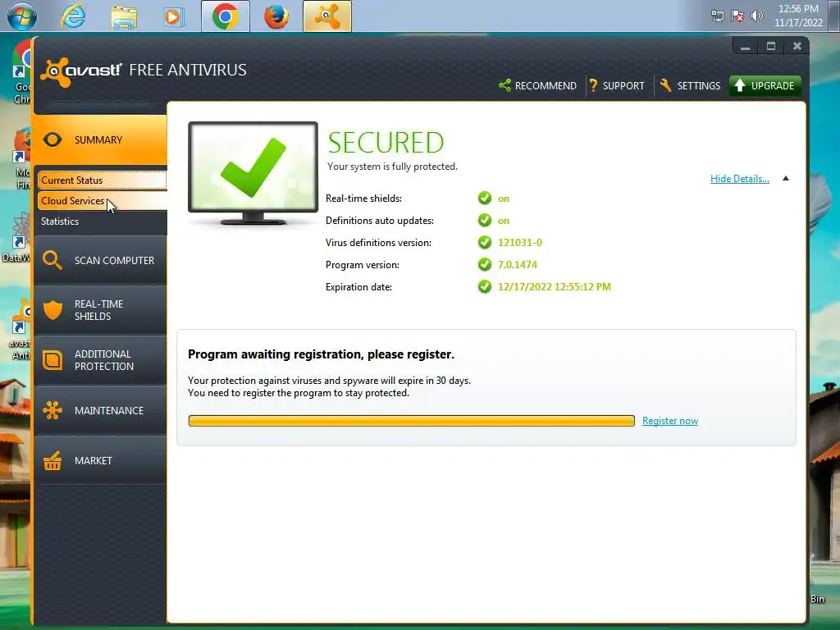This screenshot has width=840, height=630.
Task: Click virus definitions version 121031-0
Action: pos(520,243)
